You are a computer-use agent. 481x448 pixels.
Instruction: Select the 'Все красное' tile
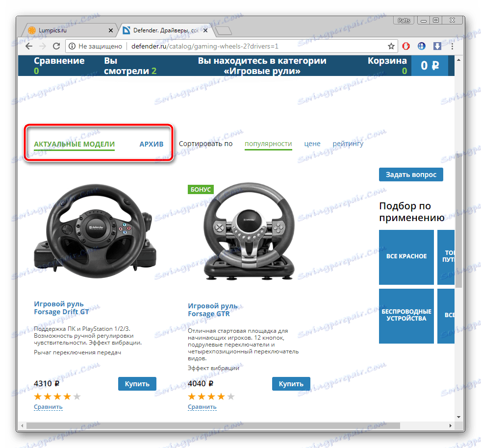[406, 257]
